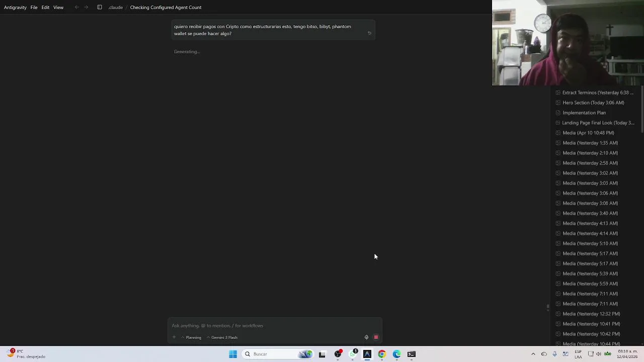Open the Gemini 3 Flash model selector
Screen dimensions: 644x362
click(x=222, y=337)
